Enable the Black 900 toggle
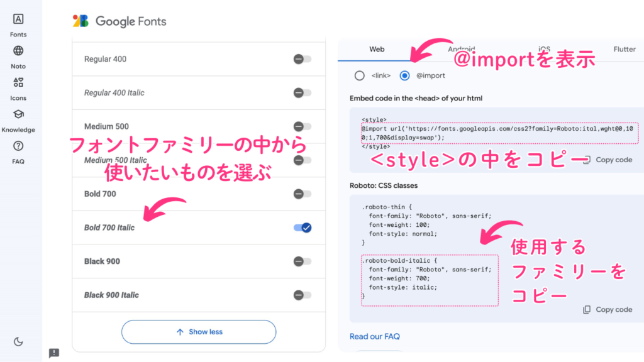Image resolution: width=644 pixels, height=362 pixels. 303,261
